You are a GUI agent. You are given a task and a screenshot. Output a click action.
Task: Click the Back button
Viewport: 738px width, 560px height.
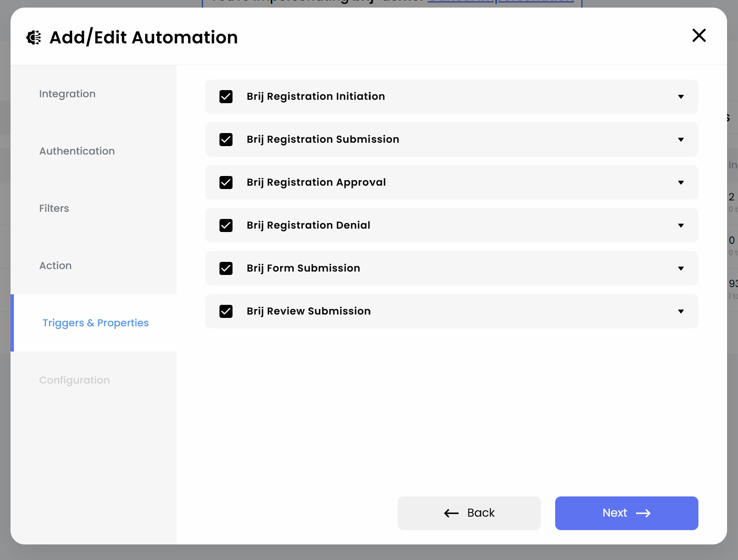click(x=469, y=513)
